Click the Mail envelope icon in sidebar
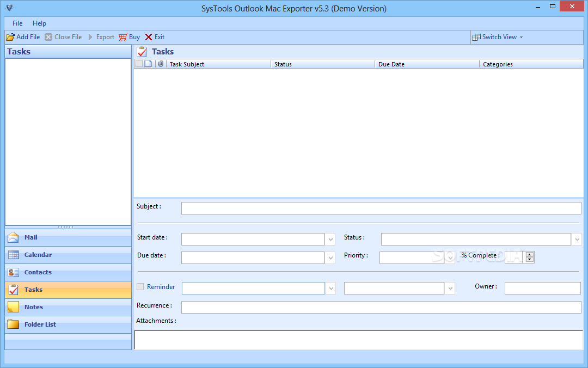Screen dimensions: 588x368 pyautogui.click(x=13, y=237)
